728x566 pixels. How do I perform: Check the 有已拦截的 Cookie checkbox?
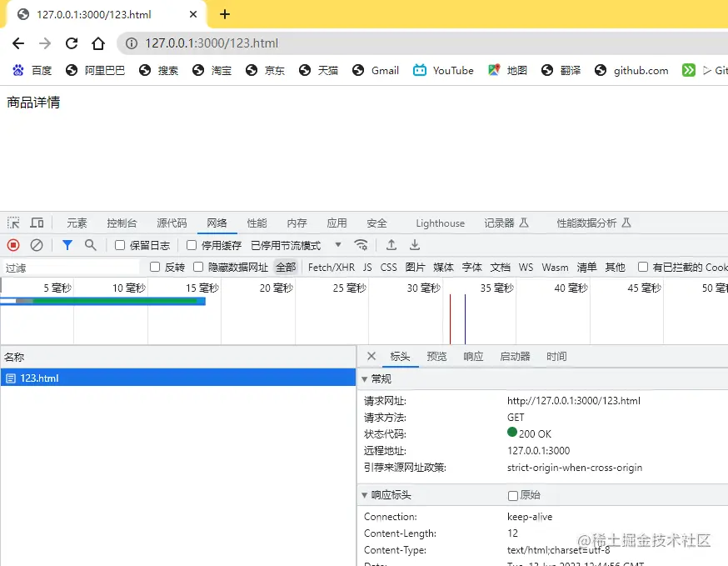[643, 267]
